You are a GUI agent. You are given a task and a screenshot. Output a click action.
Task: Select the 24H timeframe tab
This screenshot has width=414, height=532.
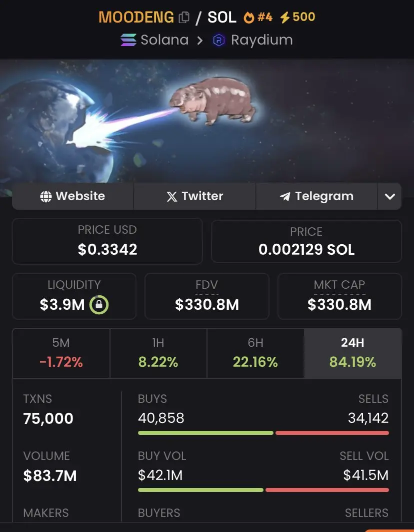352,353
